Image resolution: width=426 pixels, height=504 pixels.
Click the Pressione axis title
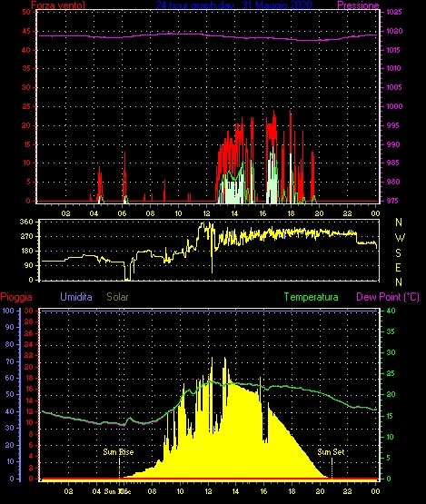coord(358,5)
